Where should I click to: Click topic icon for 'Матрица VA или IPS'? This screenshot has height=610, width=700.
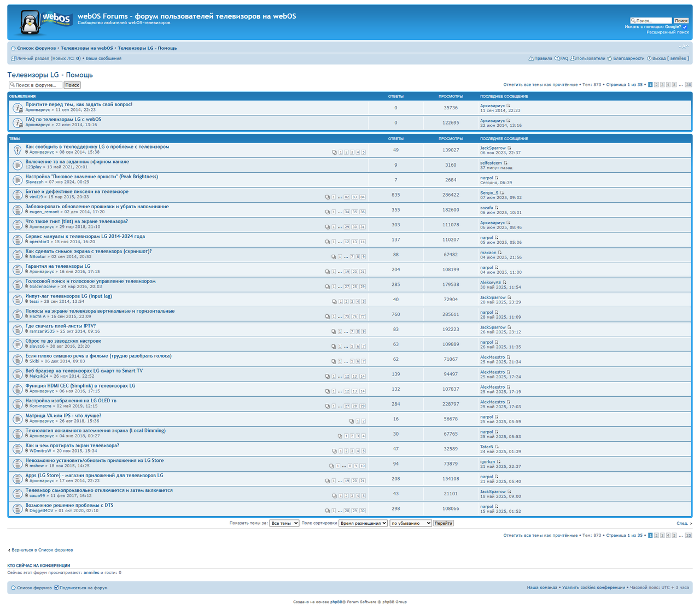17,419
